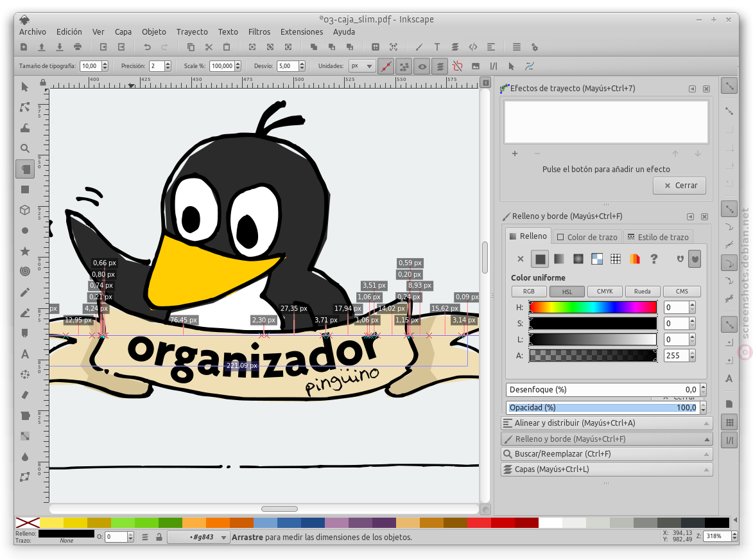Select RGB color mode button
This screenshot has height=560, width=753.
point(529,292)
